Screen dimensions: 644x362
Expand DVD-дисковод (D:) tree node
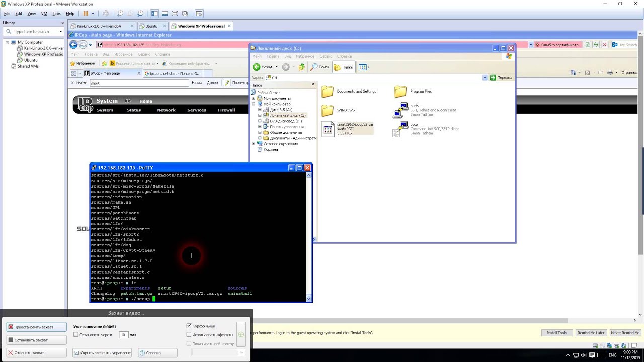pyautogui.click(x=260, y=121)
